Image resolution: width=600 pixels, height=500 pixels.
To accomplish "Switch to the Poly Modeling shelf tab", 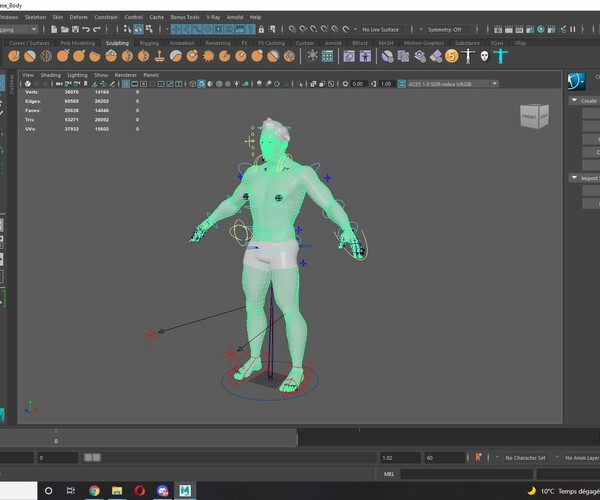I will 78,43.
